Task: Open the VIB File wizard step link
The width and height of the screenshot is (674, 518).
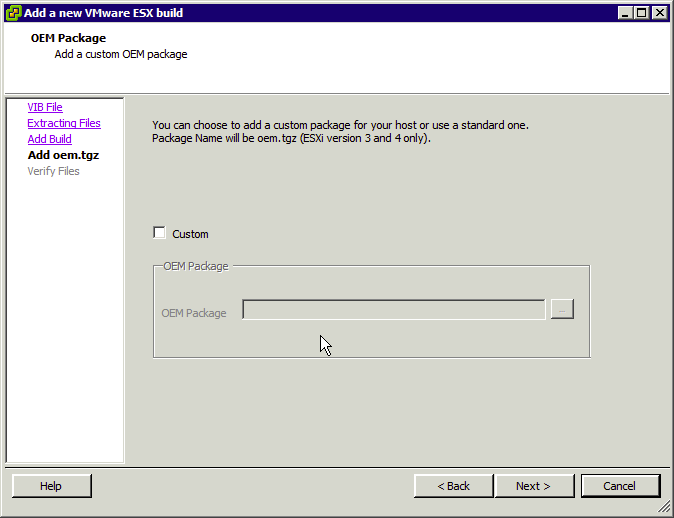Action: (x=45, y=107)
